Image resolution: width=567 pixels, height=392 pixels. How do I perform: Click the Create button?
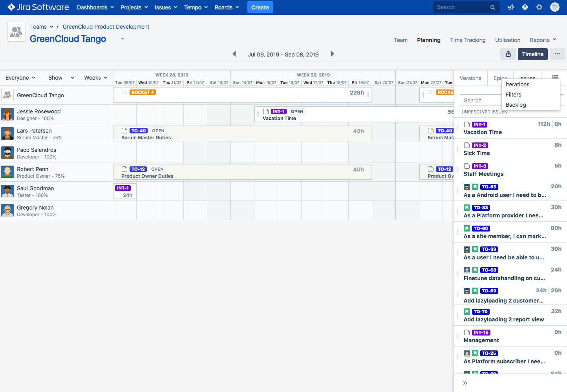pos(260,7)
